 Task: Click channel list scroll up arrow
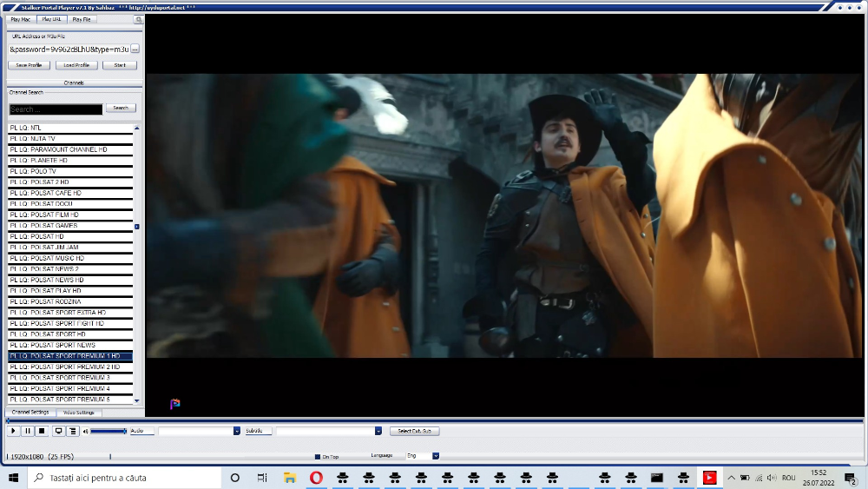(x=137, y=128)
